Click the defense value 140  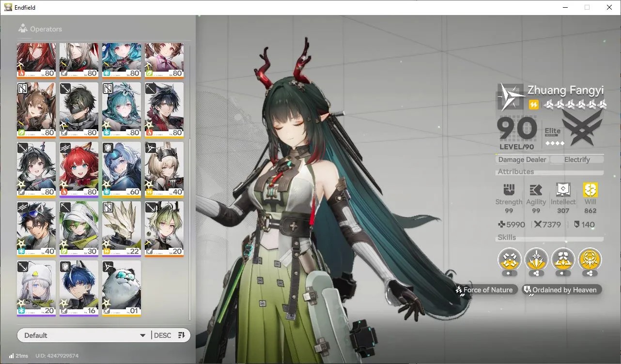click(588, 225)
